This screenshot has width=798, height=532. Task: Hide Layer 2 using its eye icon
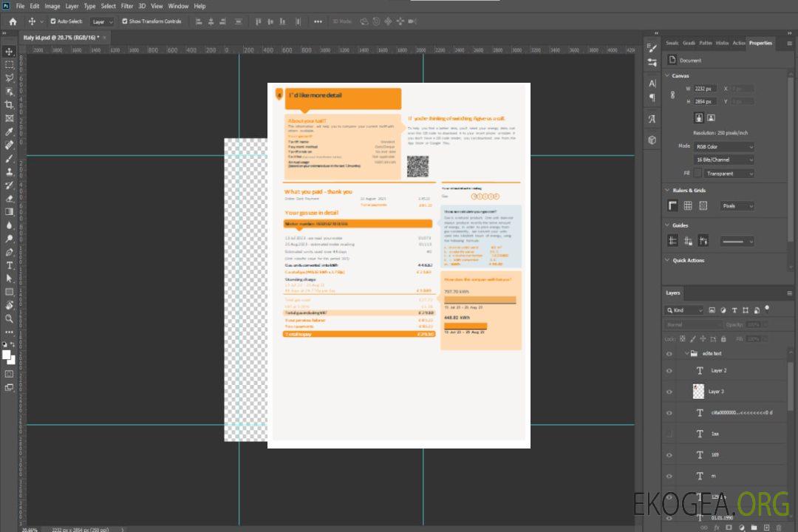[x=669, y=371]
